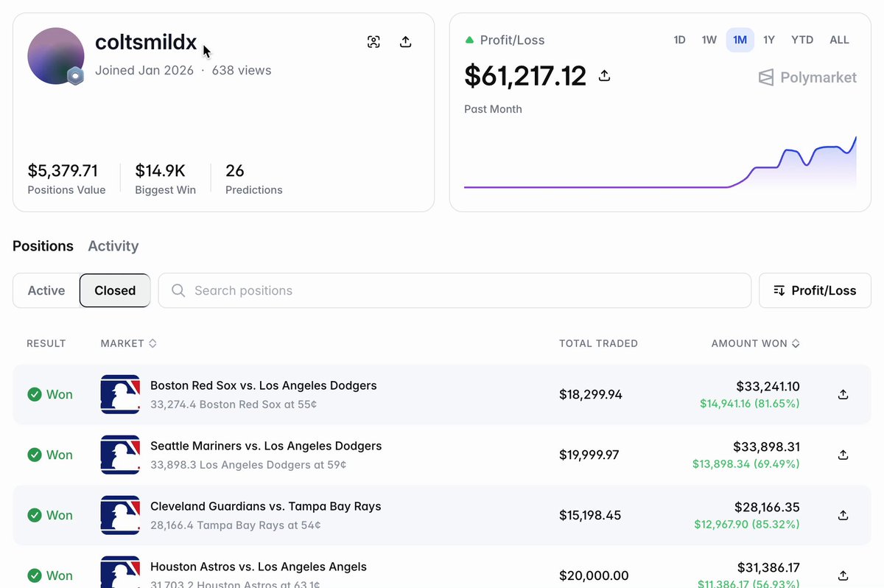Open the Activity tab
Screen dimensions: 884x588
(x=113, y=246)
